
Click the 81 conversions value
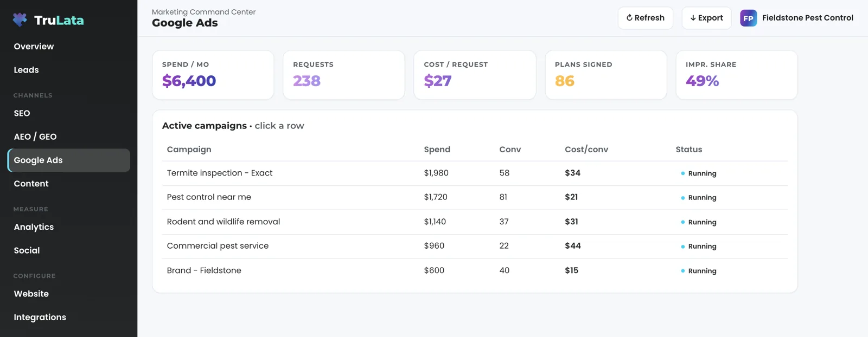[x=503, y=197]
